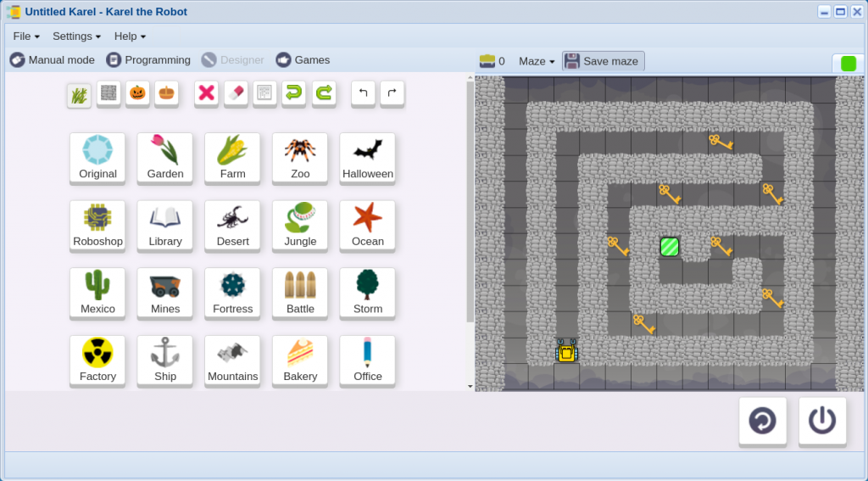Click the green striped goal tile

click(x=670, y=247)
